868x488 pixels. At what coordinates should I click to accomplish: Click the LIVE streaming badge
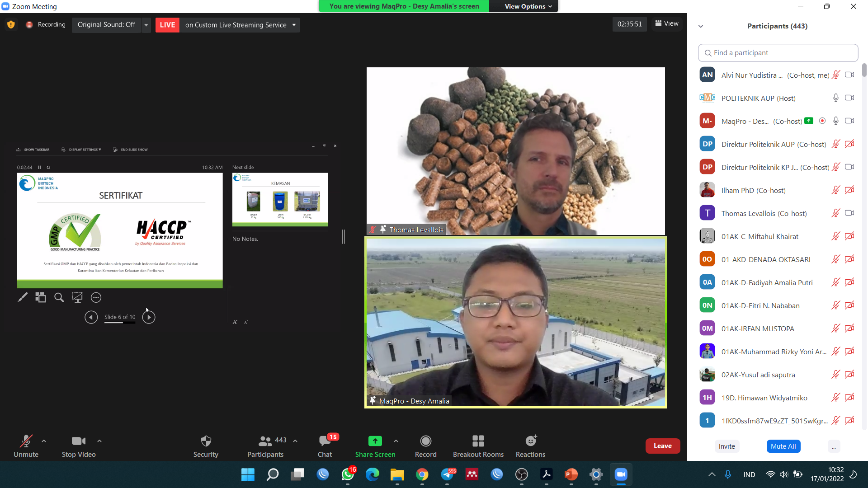(x=167, y=25)
